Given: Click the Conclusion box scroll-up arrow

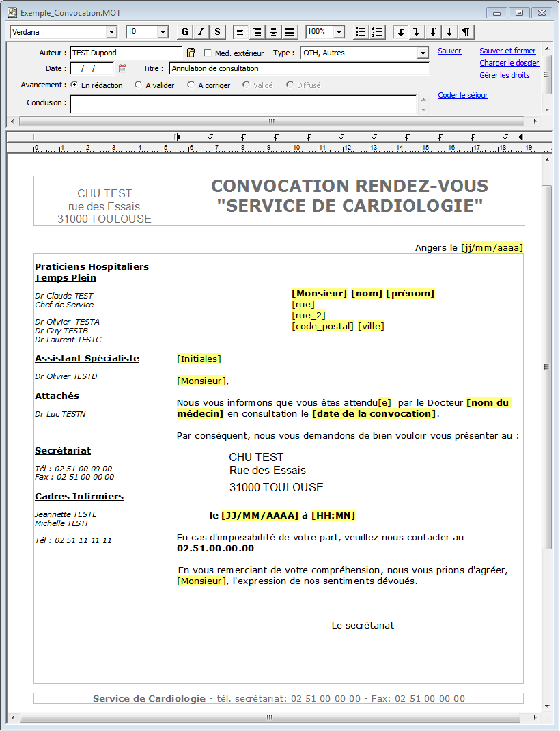Looking at the screenshot, I should coord(423,99).
